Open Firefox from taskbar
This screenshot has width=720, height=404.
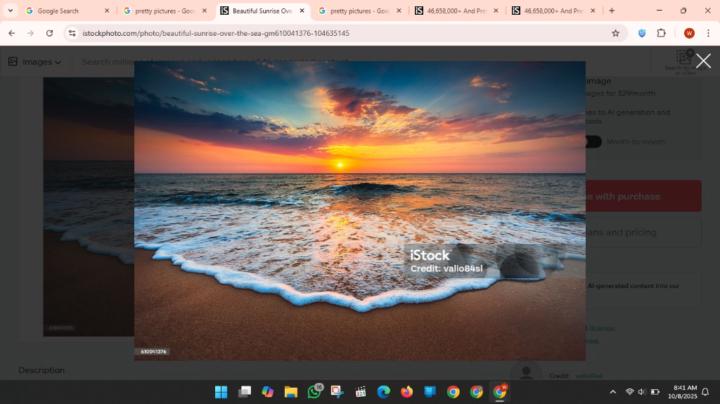[407, 392]
